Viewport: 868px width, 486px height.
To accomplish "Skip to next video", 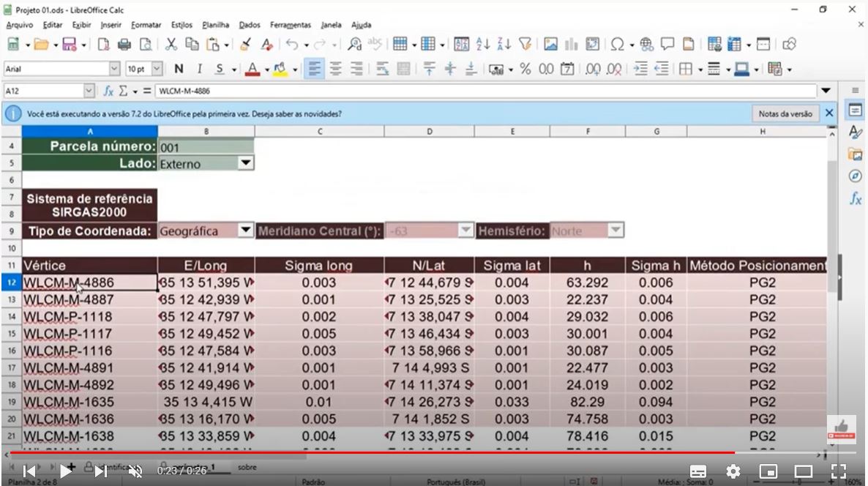I will (100, 471).
